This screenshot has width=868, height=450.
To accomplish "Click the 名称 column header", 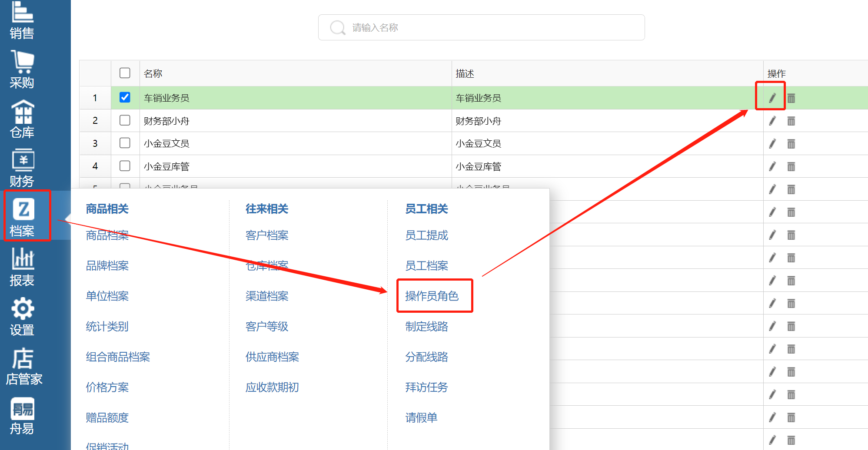I will coord(296,73).
